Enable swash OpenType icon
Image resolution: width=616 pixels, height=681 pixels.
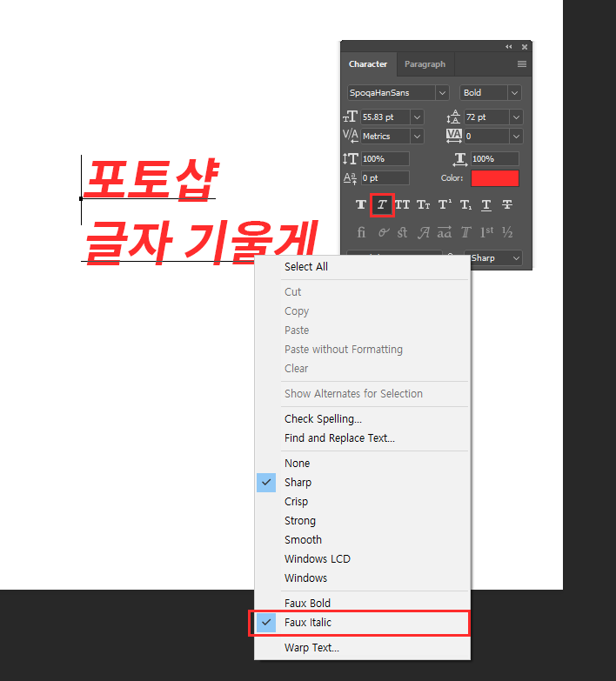pyautogui.click(x=424, y=233)
